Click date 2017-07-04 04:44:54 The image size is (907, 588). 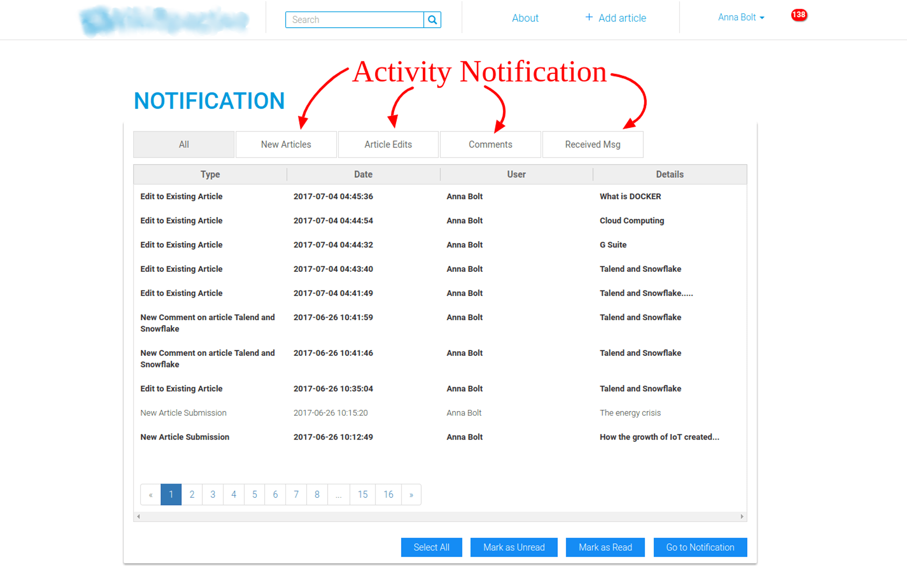click(x=333, y=220)
